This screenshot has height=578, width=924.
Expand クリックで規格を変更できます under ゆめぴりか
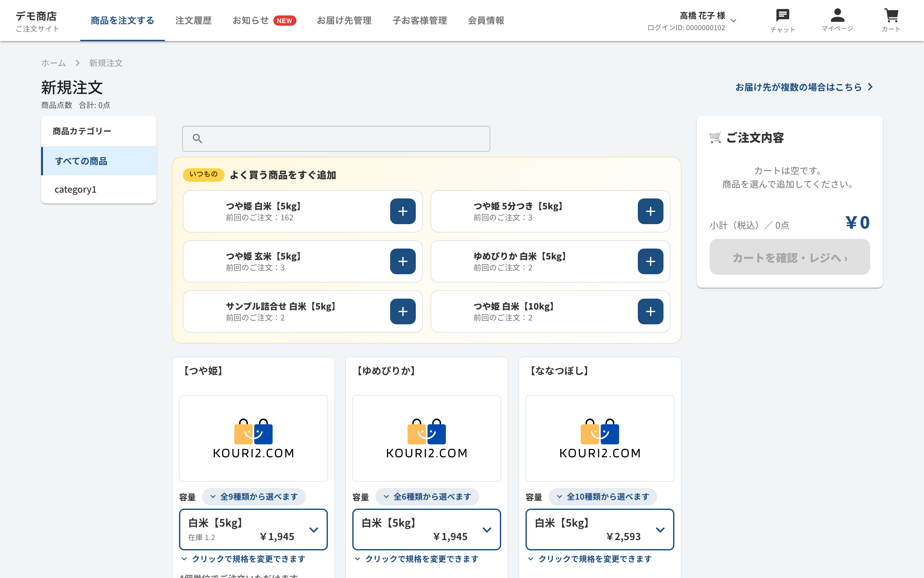coord(416,559)
